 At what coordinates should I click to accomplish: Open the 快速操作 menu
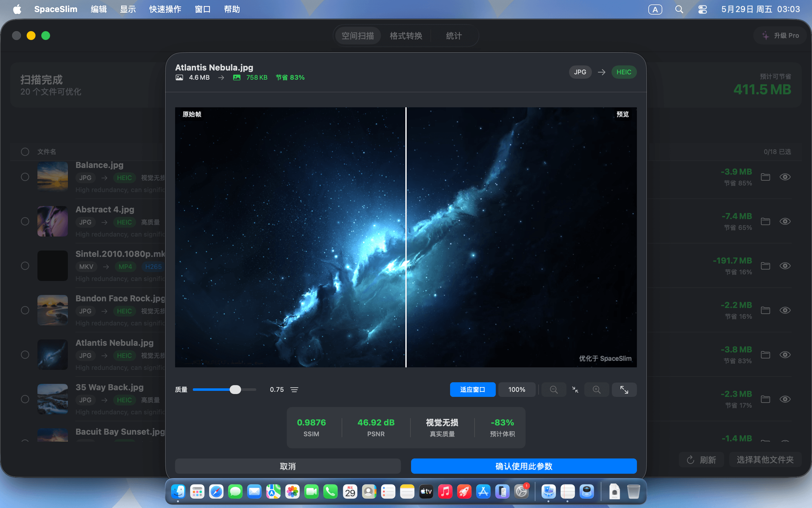click(x=165, y=9)
